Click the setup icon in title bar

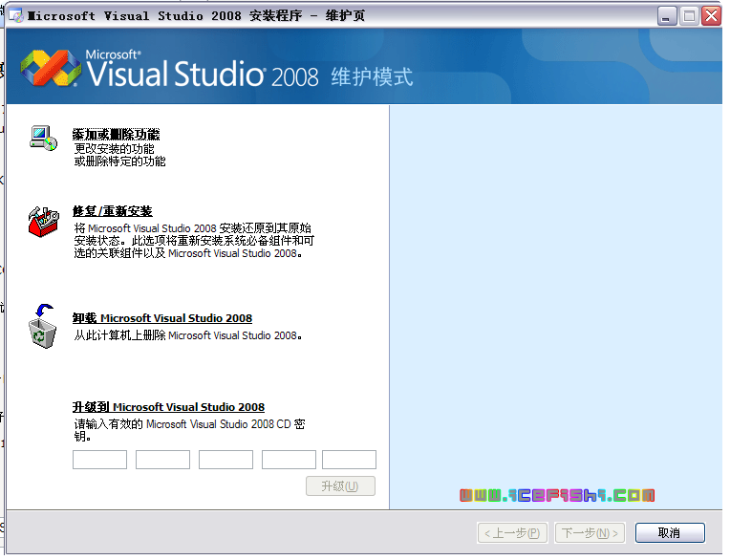pyautogui.click(x=16, y=16)
